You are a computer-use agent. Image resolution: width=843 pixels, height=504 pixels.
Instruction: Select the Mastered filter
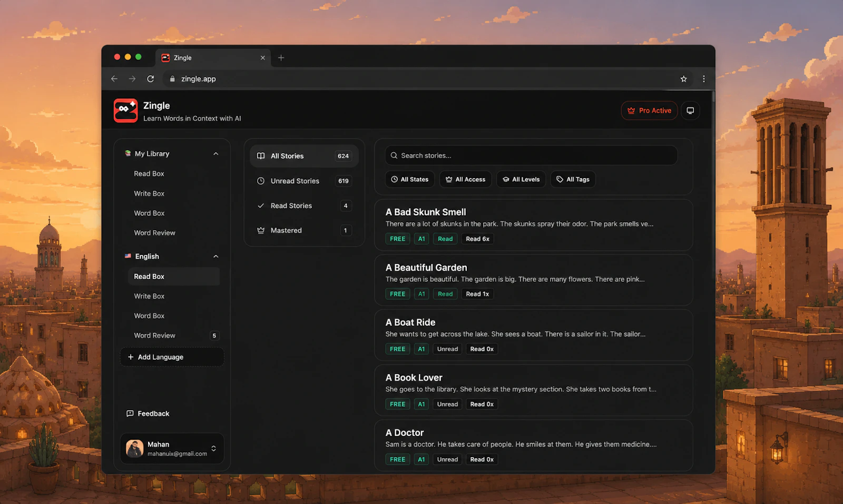pyautogui.click(x=304, y=230)
